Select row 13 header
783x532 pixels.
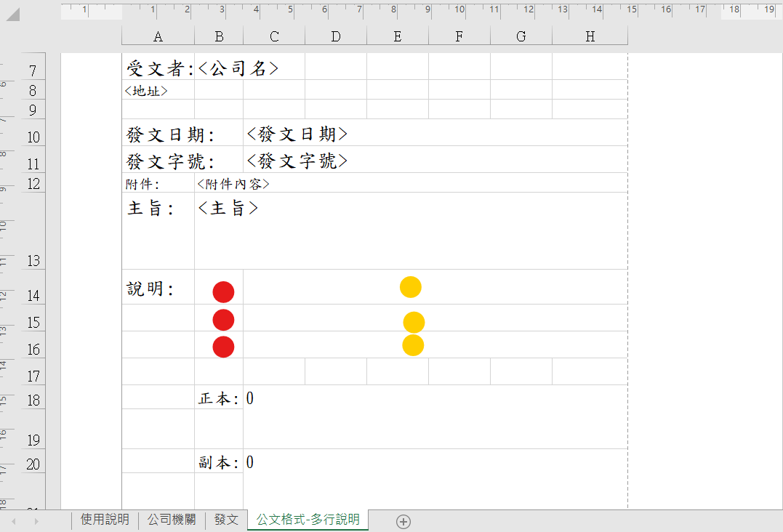point(33,231)
